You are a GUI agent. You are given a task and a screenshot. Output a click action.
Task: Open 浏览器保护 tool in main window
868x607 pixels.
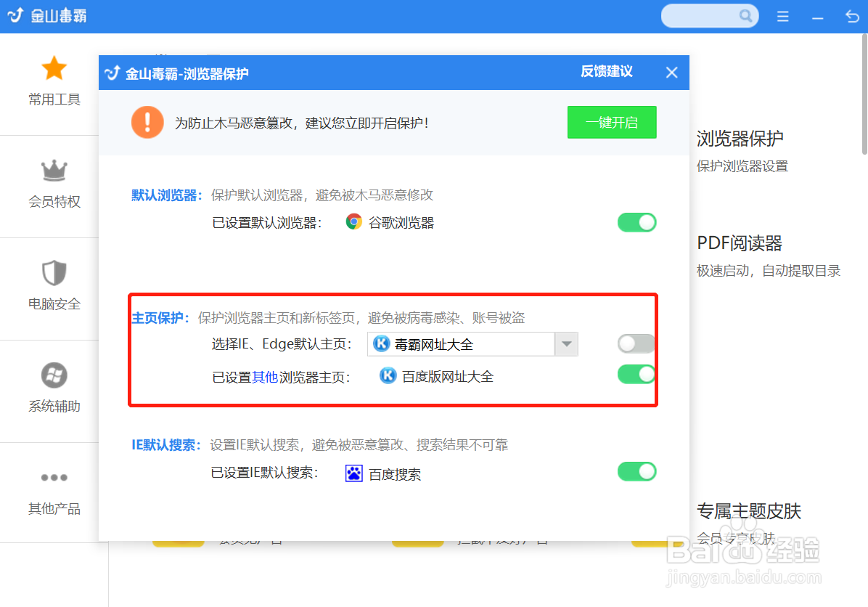tap(740, 139)
